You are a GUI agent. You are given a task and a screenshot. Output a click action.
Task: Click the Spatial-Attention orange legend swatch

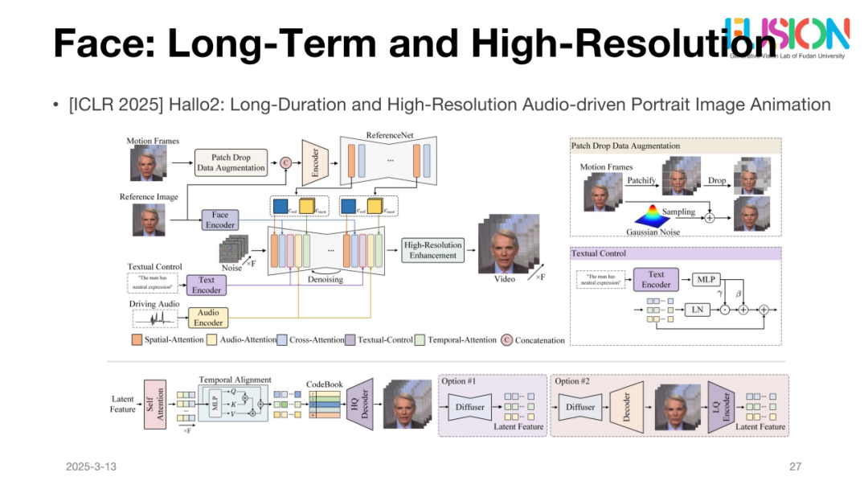click(x=137, y=340)
